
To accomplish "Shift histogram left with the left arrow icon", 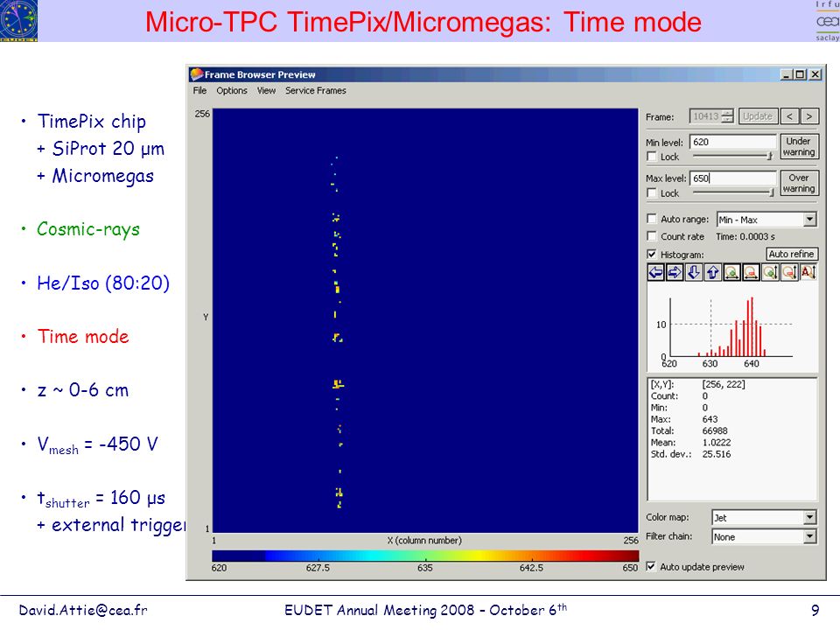I will [x=655, y=272].
